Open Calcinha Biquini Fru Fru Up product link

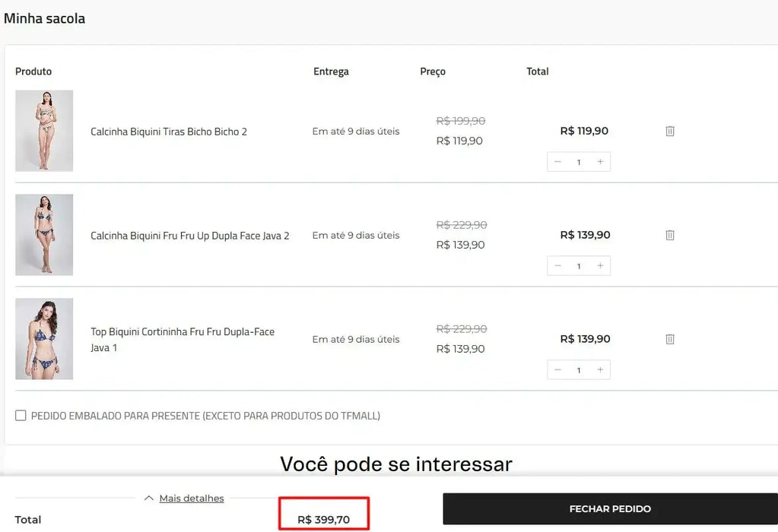click(190, 236)
